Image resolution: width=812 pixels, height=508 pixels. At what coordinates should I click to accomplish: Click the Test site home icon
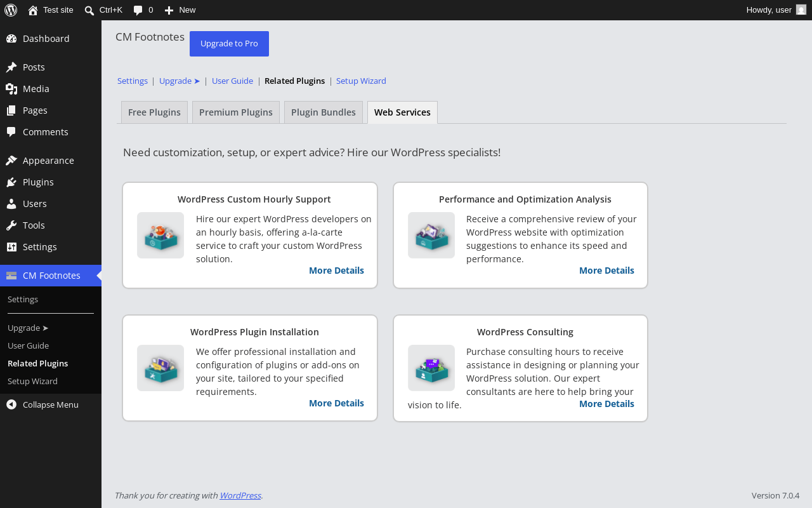tap(33, 10)
